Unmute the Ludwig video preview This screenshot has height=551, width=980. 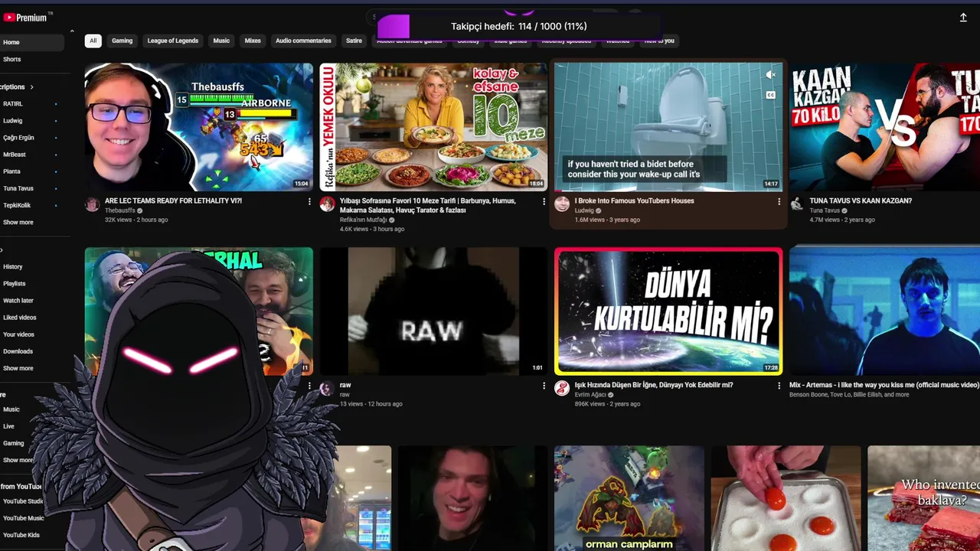770,75
